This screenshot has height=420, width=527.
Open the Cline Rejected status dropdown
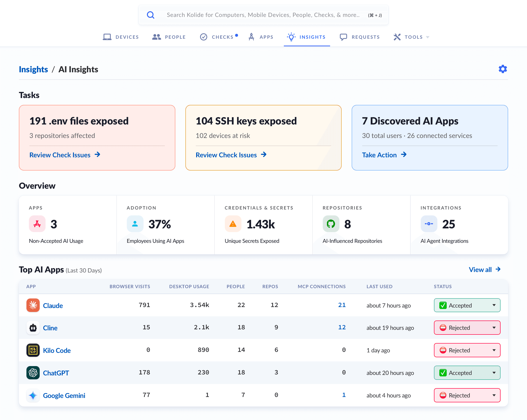coord(467,328)
